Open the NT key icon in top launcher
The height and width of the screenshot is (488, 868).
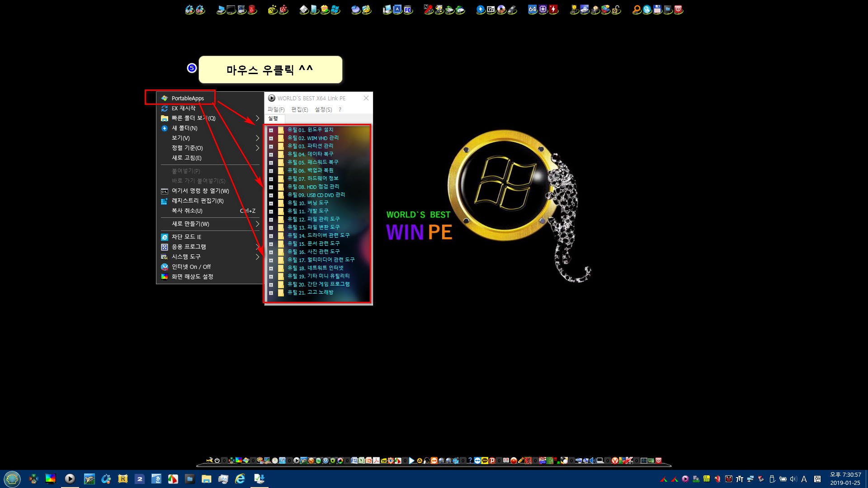(428, 9)
